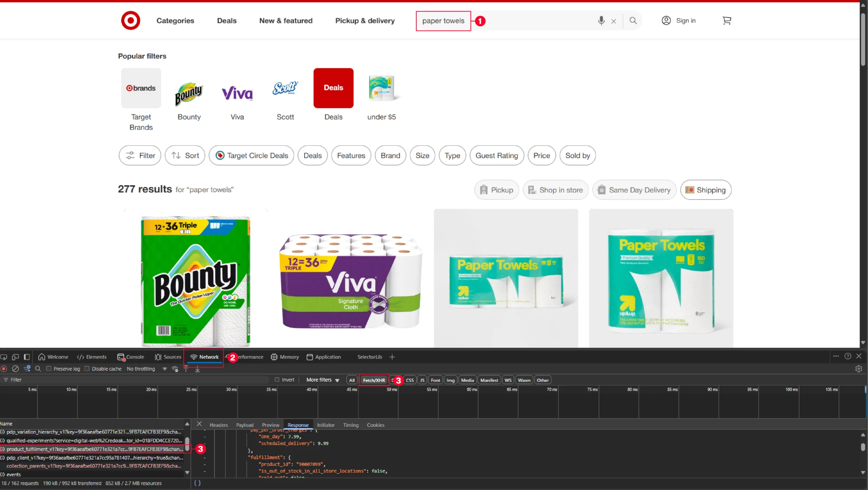868x490 pixels.
Task: Expand the Guest Rating filter chip
Action: point(497,155)
